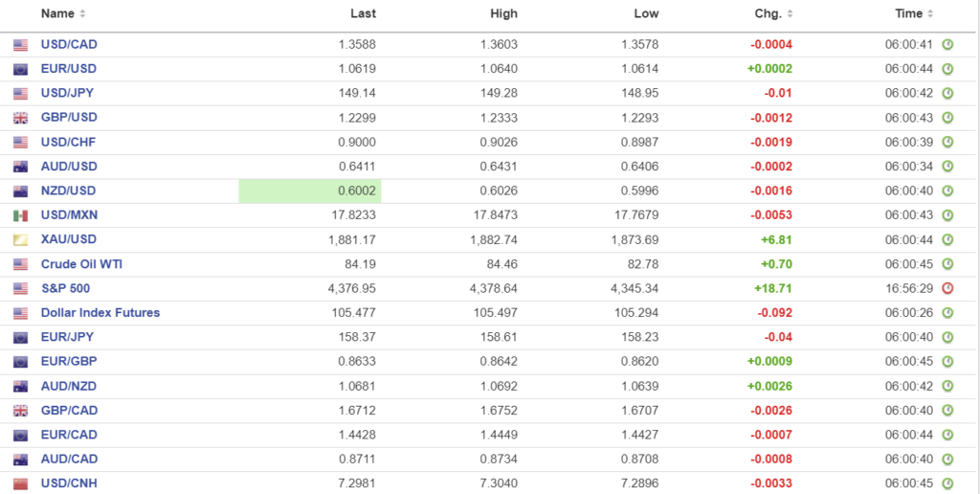This screenshot has height=494, width=980.
Task: Click the US flag icon beside USD/CAD
Action: (20, 45)
